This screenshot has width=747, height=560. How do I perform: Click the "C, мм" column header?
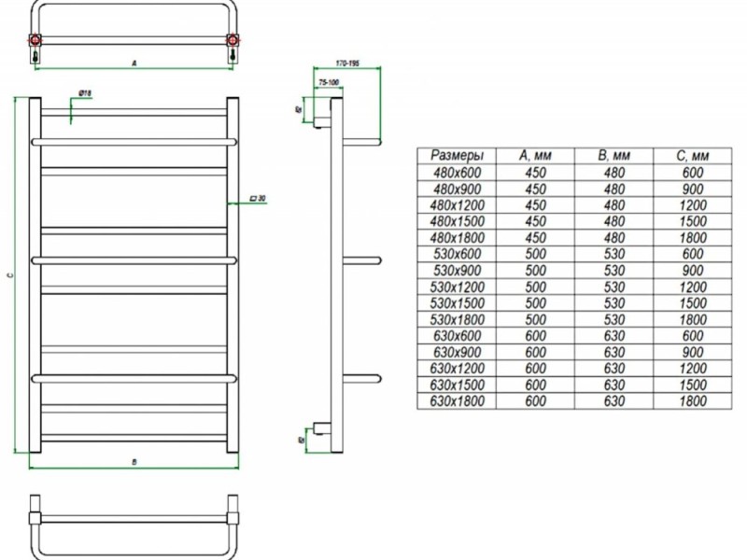click(692, 156)
